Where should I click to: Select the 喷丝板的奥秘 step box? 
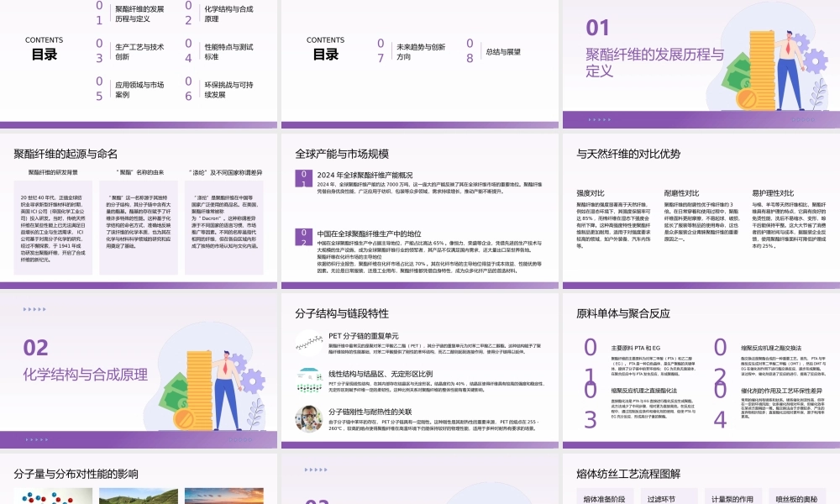(796, 496)
